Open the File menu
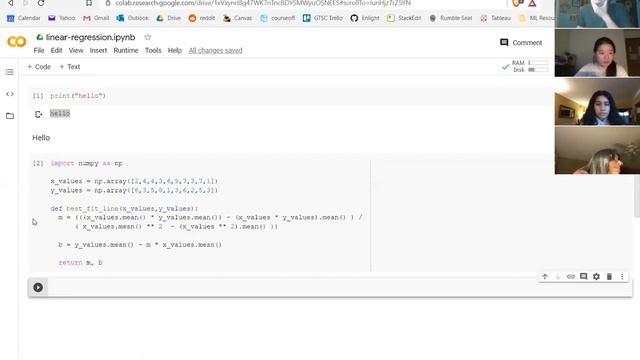Viewport: 640px width, 360px height. point(39,51)
